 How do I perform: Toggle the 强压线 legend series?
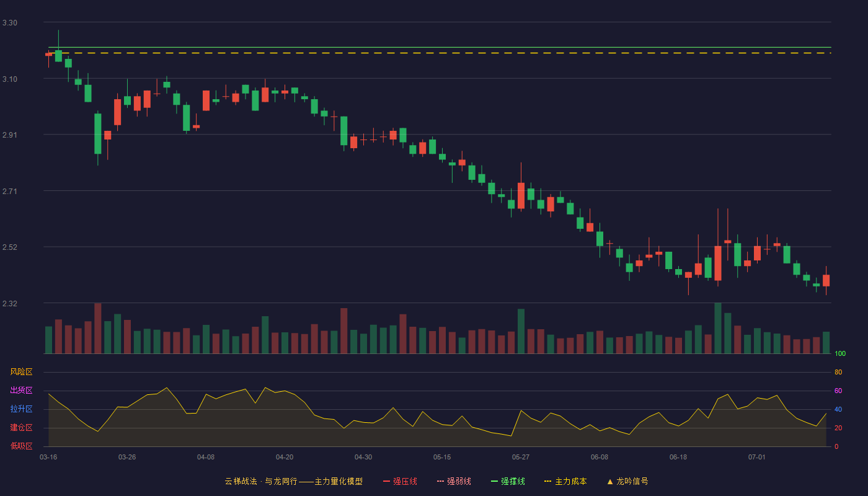pyautogui.click(x=400, y=481)
